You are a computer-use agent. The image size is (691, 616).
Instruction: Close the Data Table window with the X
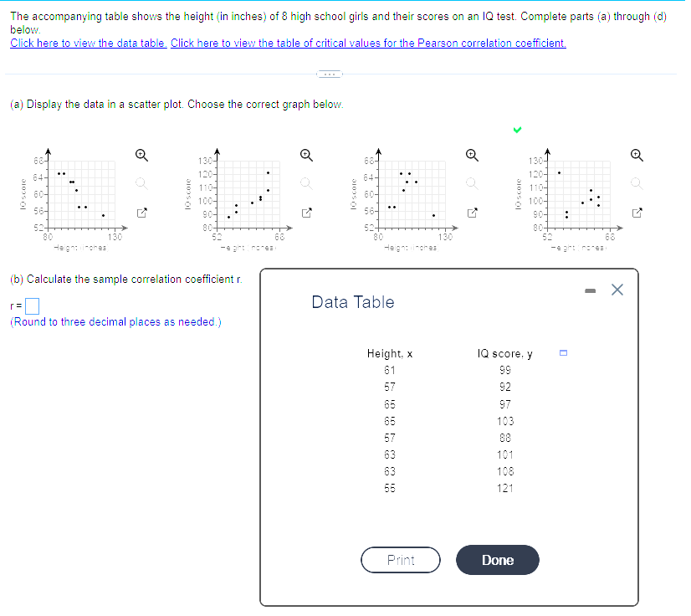point(617,289)
